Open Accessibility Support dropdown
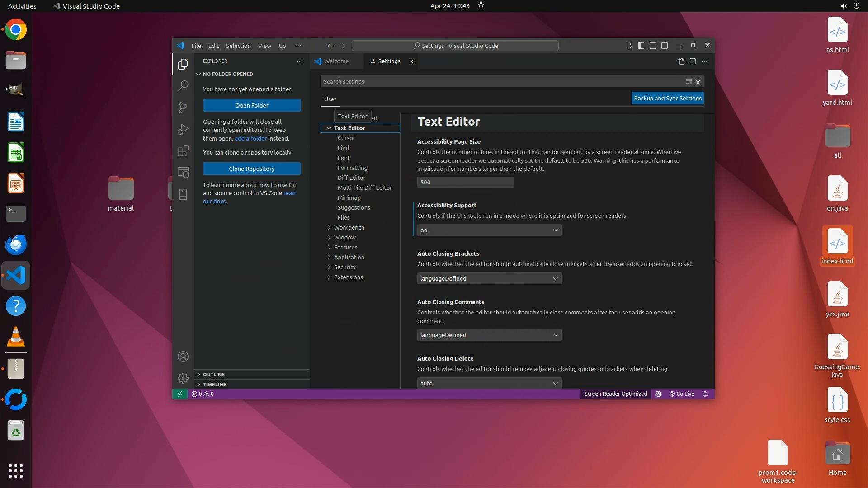The height and width of the screenshot is (488, 868). click(489, 230)
